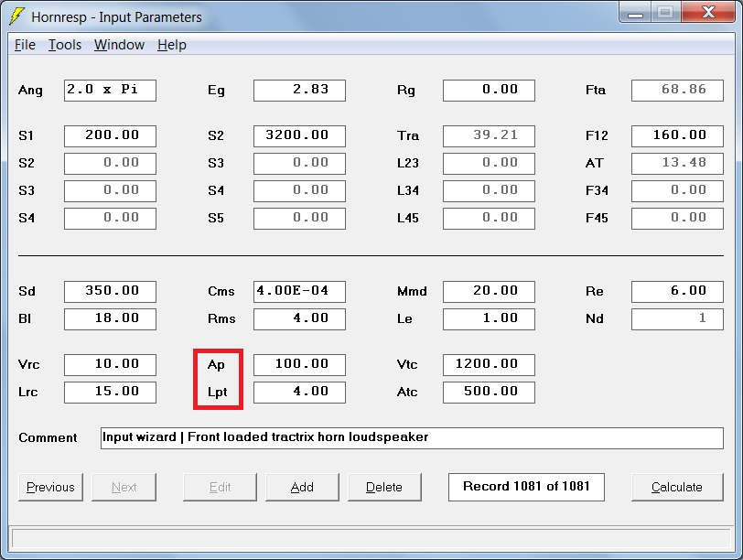Click the Vtc label
743x560 pixels.
407,364
